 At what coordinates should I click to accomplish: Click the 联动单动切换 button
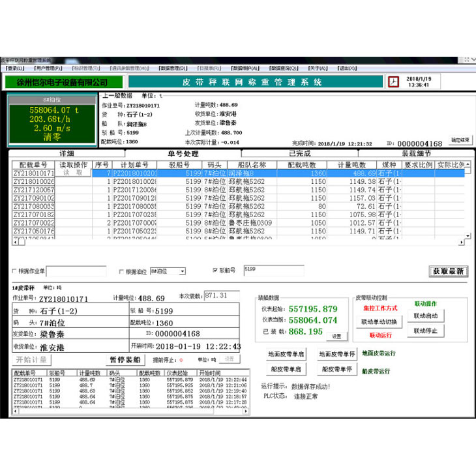379,321
